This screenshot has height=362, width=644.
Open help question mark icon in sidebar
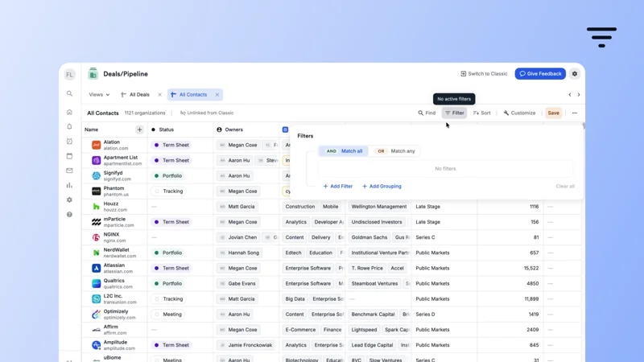[69, 214]
